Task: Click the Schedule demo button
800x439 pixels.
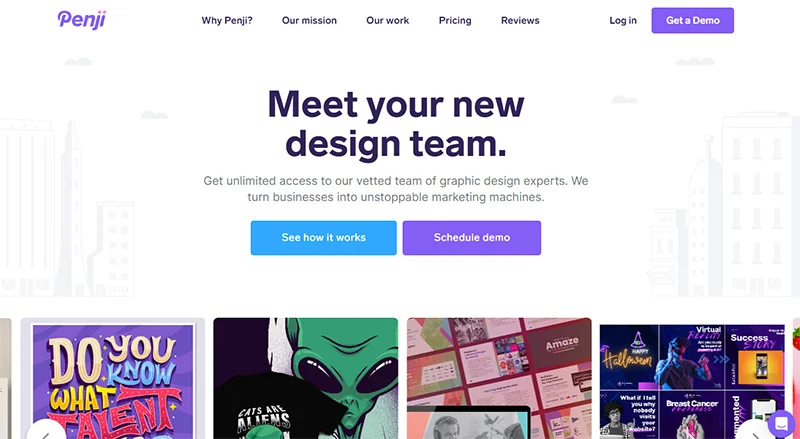Action: (x=471, y=237)
